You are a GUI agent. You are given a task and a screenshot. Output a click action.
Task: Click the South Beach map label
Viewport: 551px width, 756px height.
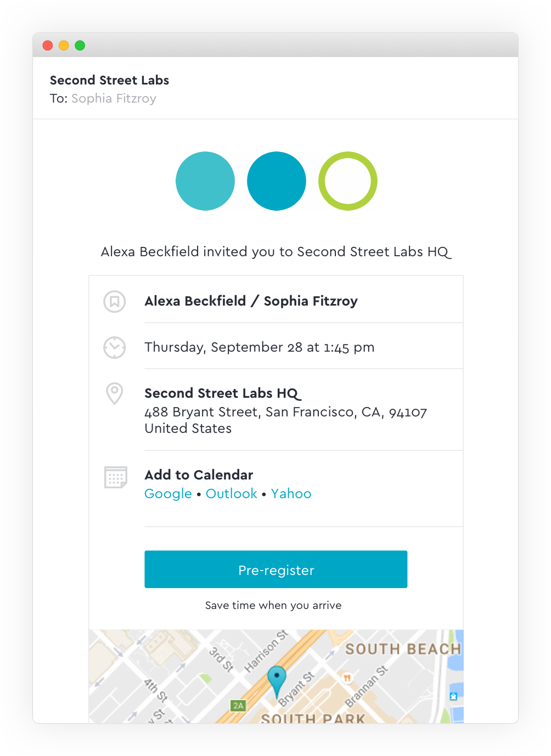(x=403, y=649)
